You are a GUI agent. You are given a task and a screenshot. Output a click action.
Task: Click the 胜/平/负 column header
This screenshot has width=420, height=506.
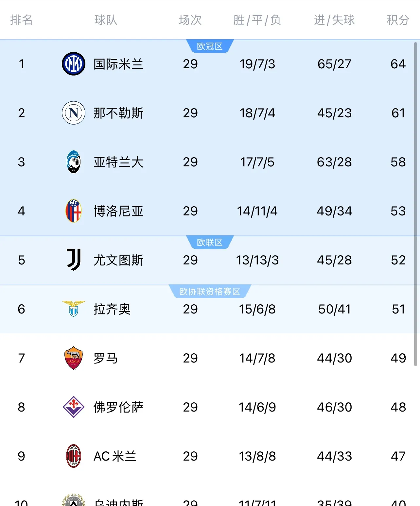tap(258, 20)
